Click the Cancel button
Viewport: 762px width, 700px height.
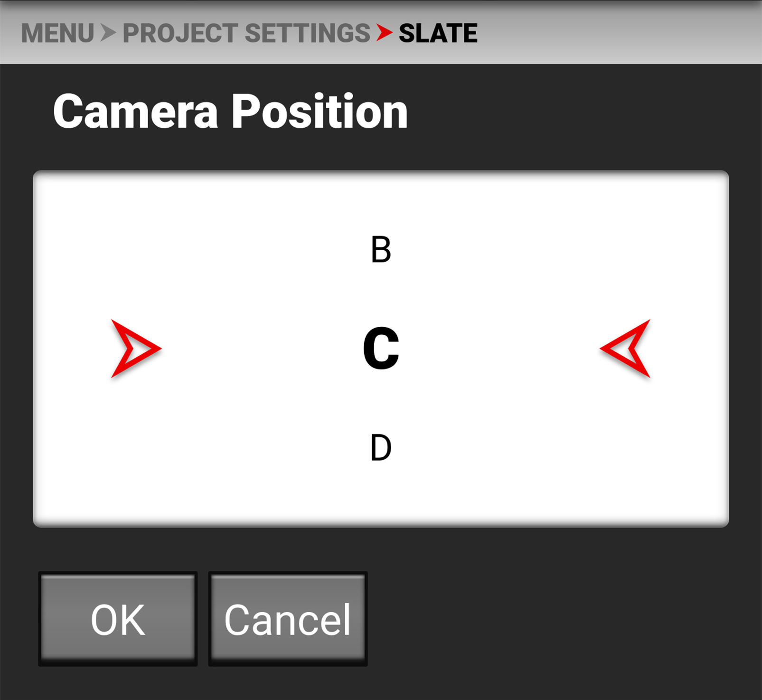288,619
